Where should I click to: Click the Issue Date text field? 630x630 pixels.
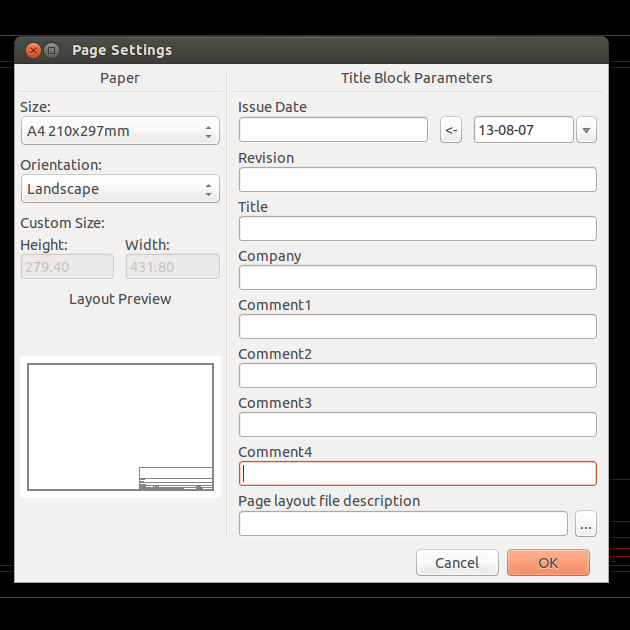click(x=333, y=130)
